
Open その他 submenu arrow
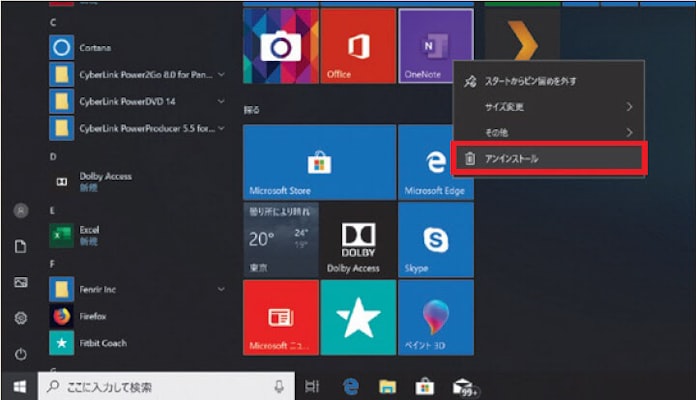[629, 132]
